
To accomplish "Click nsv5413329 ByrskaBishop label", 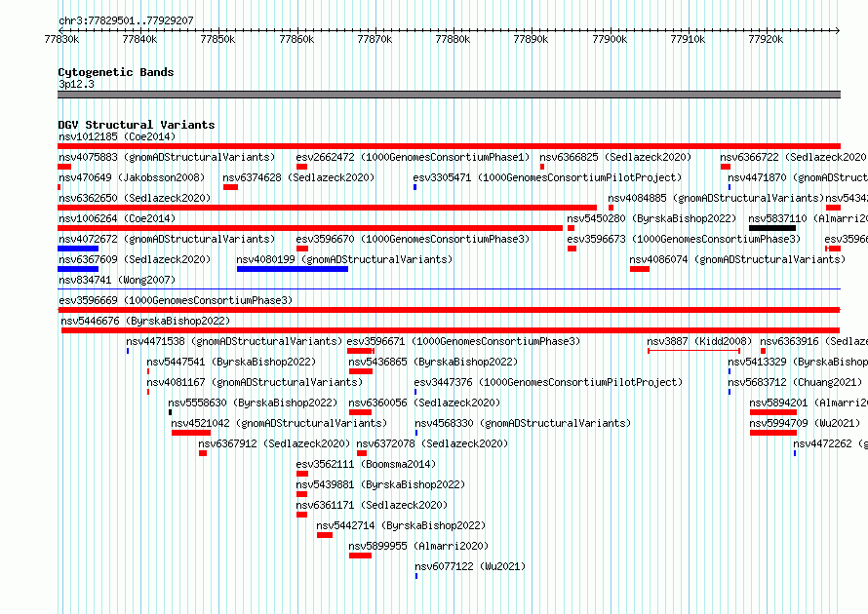I will 798,362.
